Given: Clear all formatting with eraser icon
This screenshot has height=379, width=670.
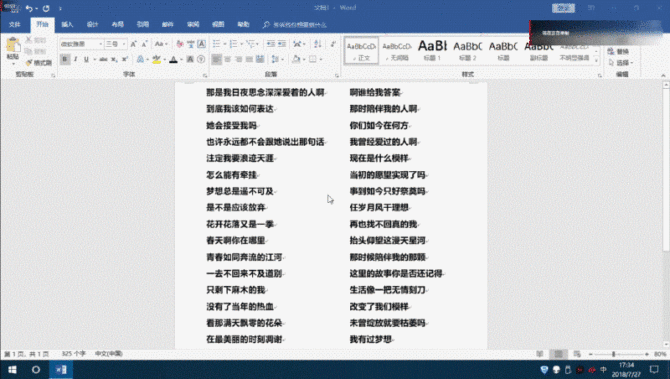Looking at the screenshot, I should (x=180, y=44).
